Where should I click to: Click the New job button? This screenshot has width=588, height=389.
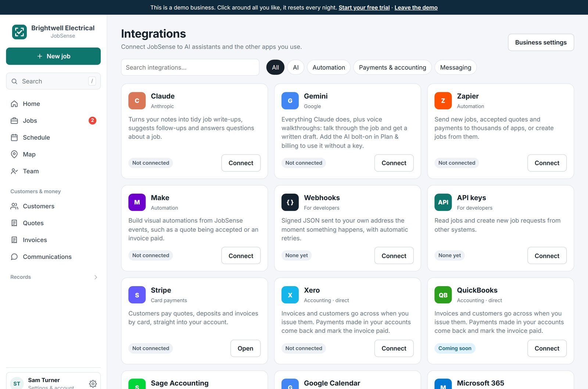[53, 56]
